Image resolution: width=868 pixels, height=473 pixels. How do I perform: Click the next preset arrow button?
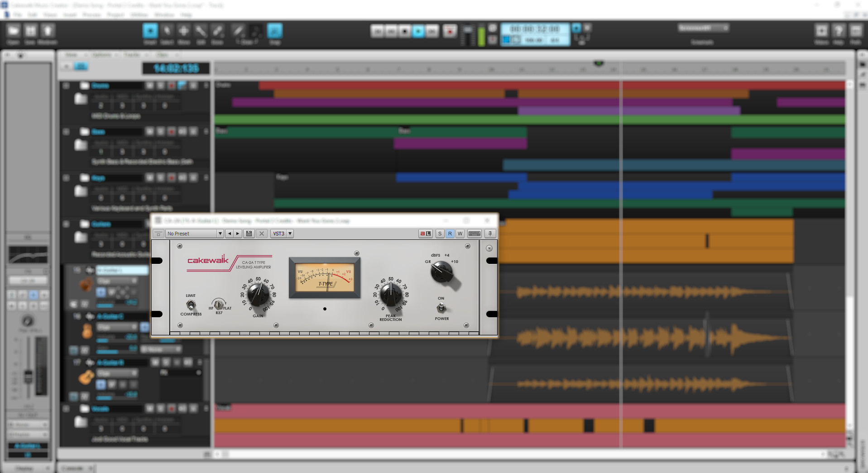tap(237, 233)
